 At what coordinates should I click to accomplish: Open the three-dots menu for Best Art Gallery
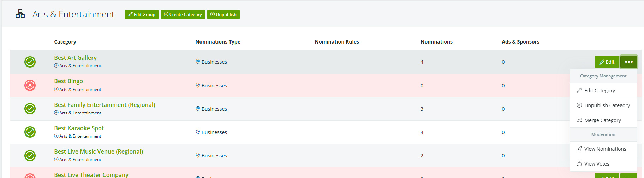628,62
